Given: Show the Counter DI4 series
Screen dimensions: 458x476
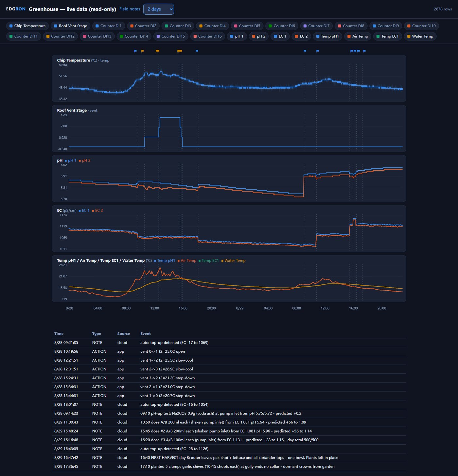Looking at the screenshot, I should (212, 26).
